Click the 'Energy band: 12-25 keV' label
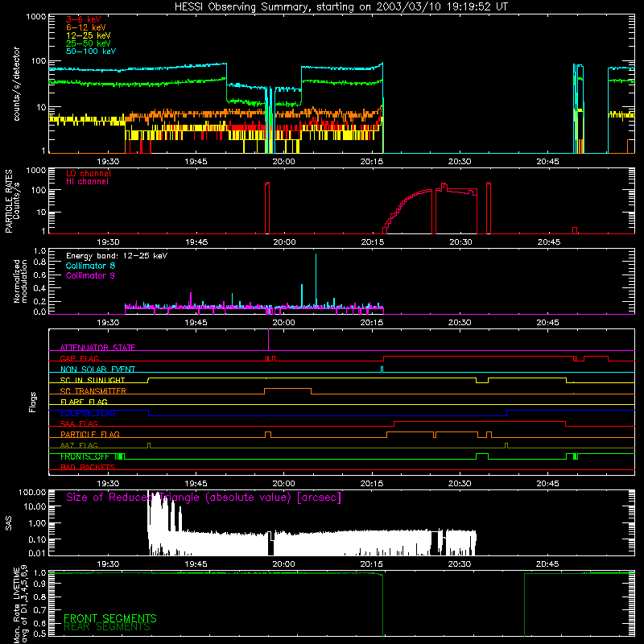 click(x=117, y=256)
